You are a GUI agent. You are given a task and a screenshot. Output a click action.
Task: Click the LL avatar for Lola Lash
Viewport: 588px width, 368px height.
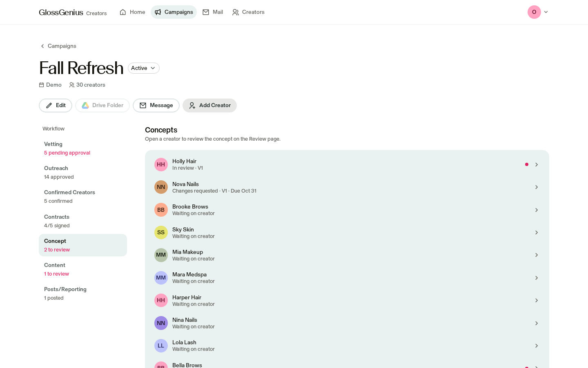click(x=161, y=346)
